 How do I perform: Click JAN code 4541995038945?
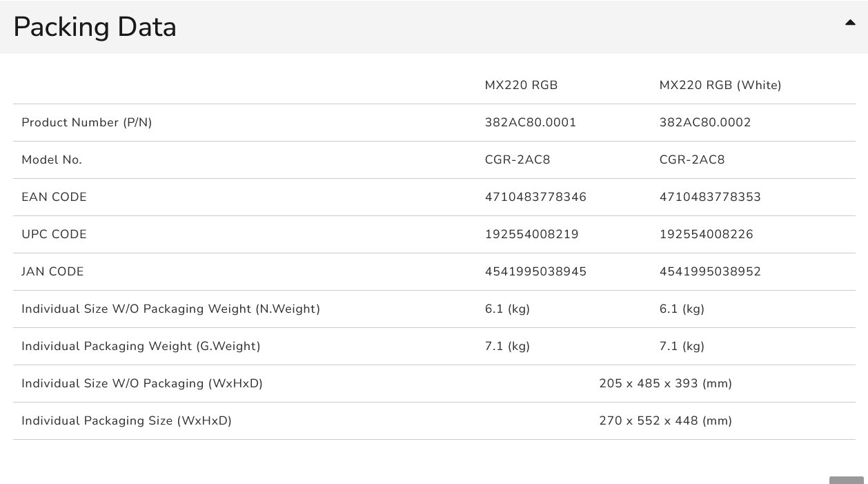click(x=535, y=272)
